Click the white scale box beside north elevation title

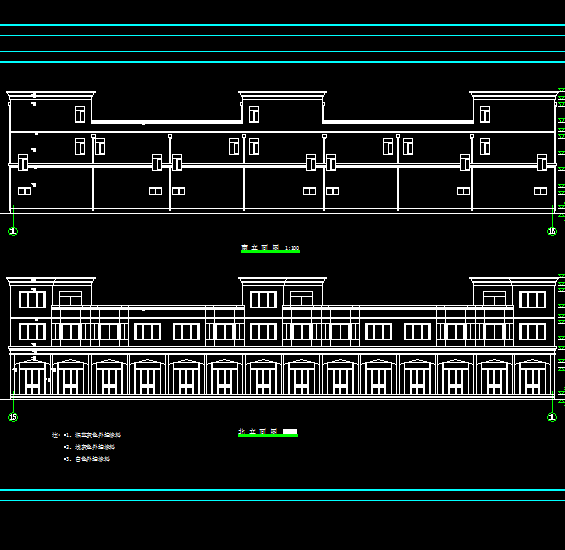click(x=290, y=431)
